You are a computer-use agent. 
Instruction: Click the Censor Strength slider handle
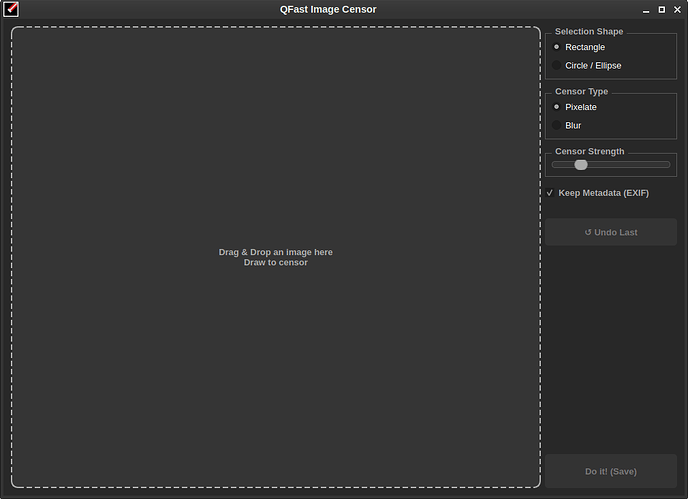pos(580,164)
